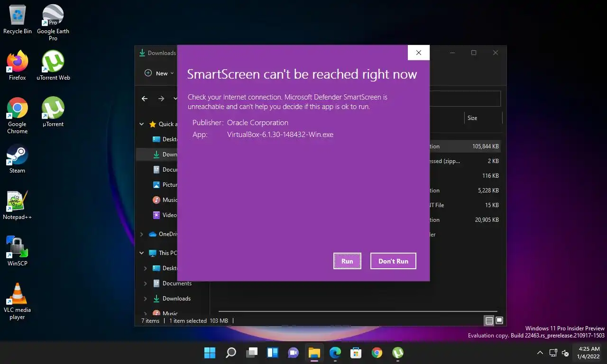
Task: Select Documents folder under This PC
Action: [172, 283]
